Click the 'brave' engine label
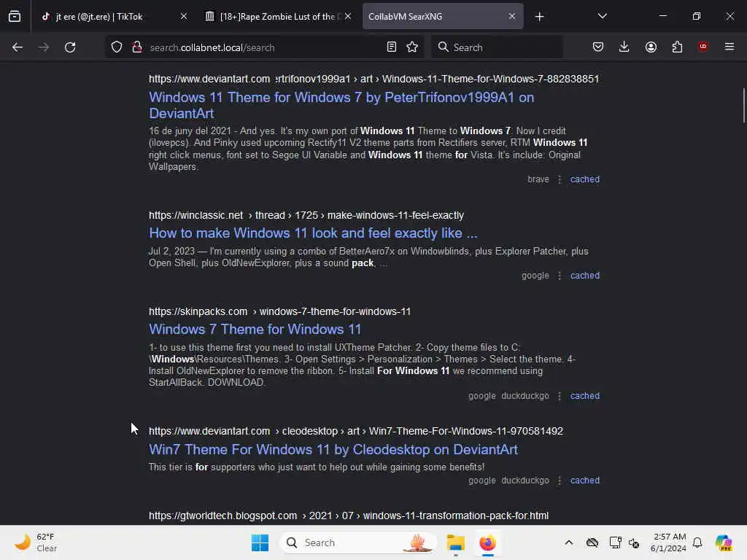 [x=538, y=179]
